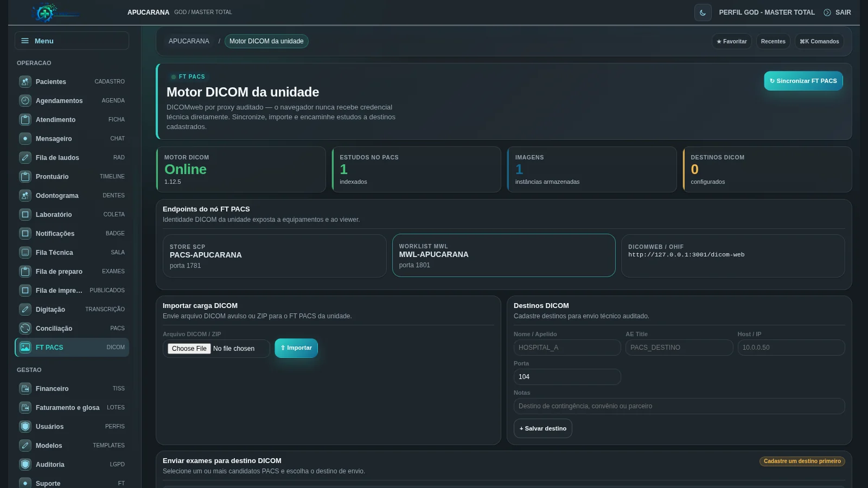Open the Recentes list
Image resolution: width=868 pixels, height=488 pixels.
(773, 41)
